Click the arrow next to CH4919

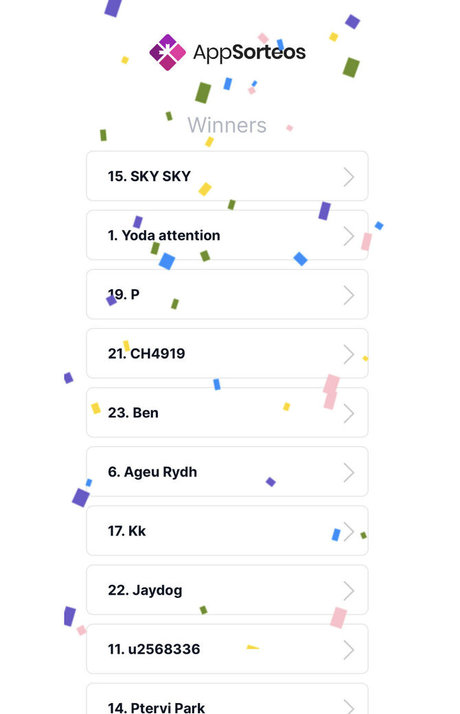coord(349,354)
